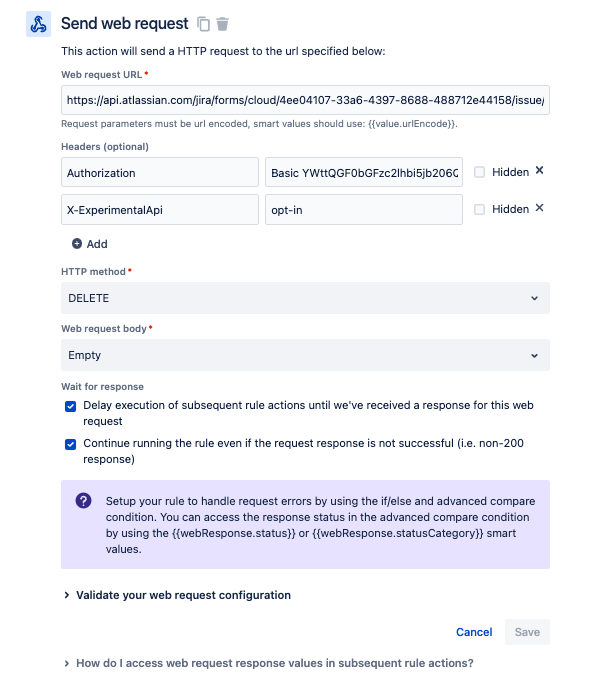Viewport: 608px width, 695px height.
Task: Remove the Authorization header with X icon
Action: point(540,171)
